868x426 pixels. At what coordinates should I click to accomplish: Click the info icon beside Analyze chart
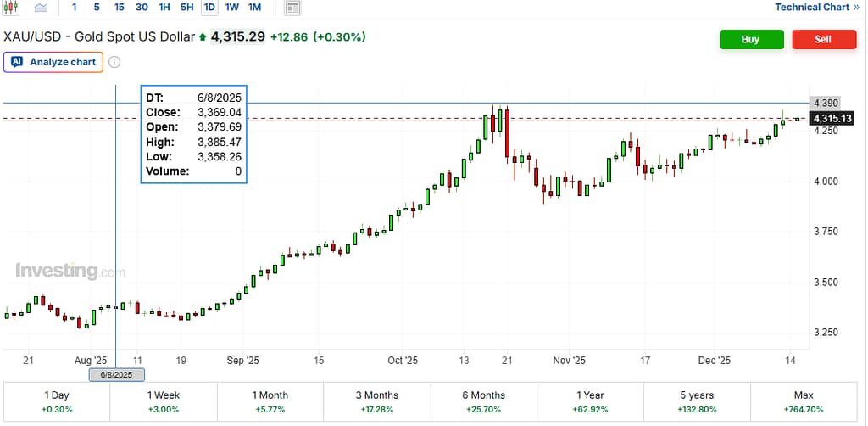(x=114, y=62)
